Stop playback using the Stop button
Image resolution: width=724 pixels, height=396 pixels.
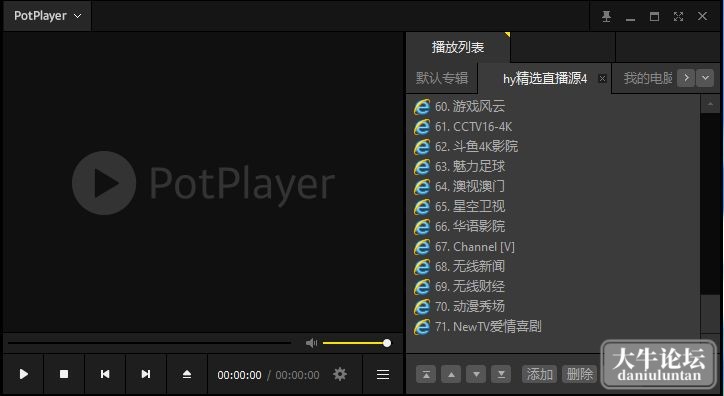(64, 374)
